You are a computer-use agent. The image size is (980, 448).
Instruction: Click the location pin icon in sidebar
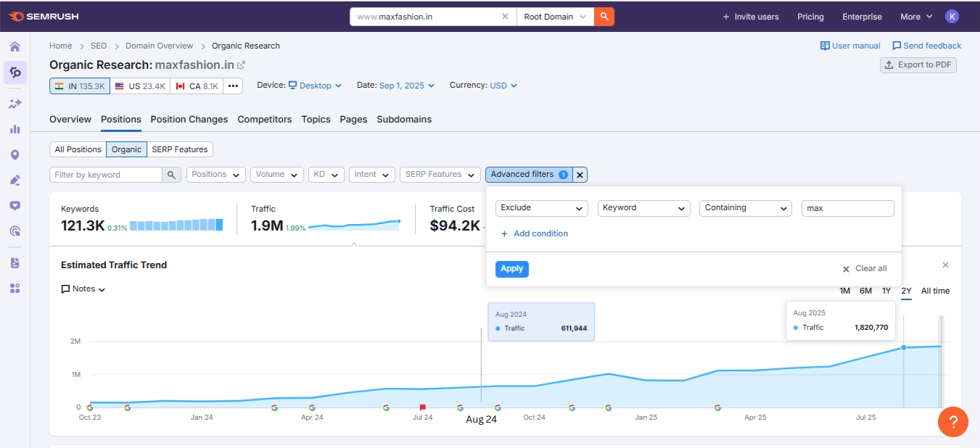(x=15, y=154)
